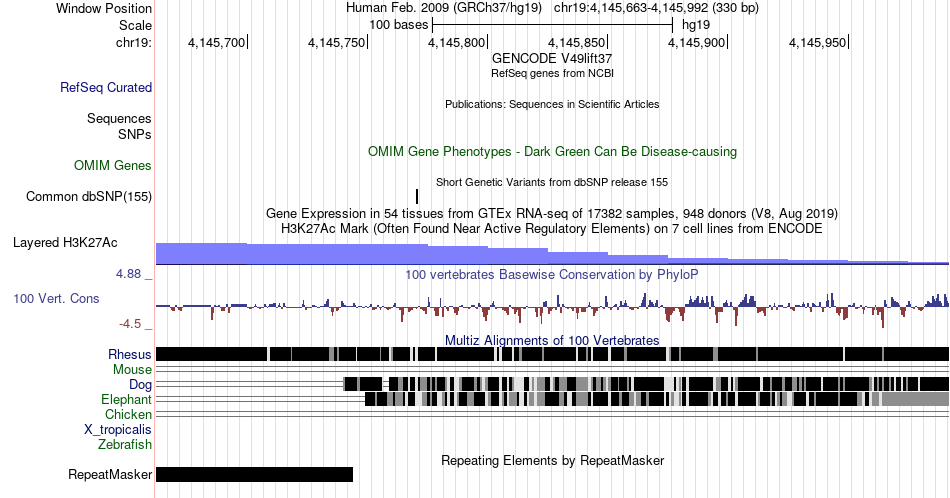Select the Elephant alignment label
The height and width of the screenshot is (498, 950).
click(126, 399)
